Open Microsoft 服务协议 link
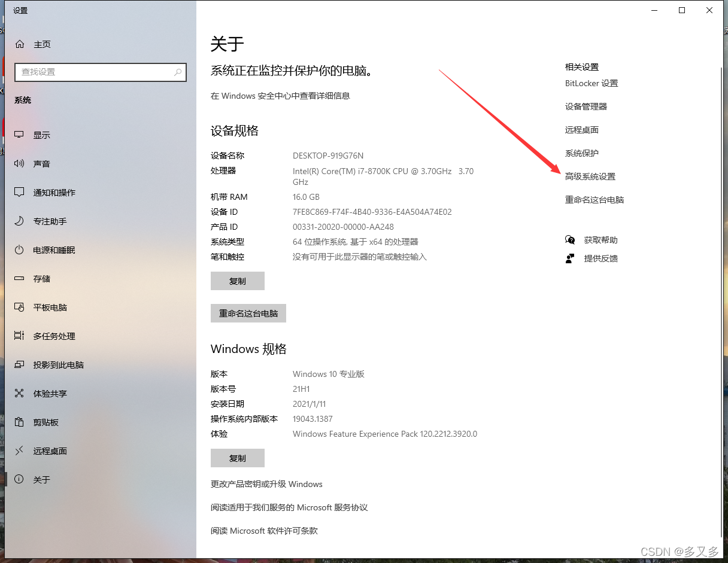 289,507
